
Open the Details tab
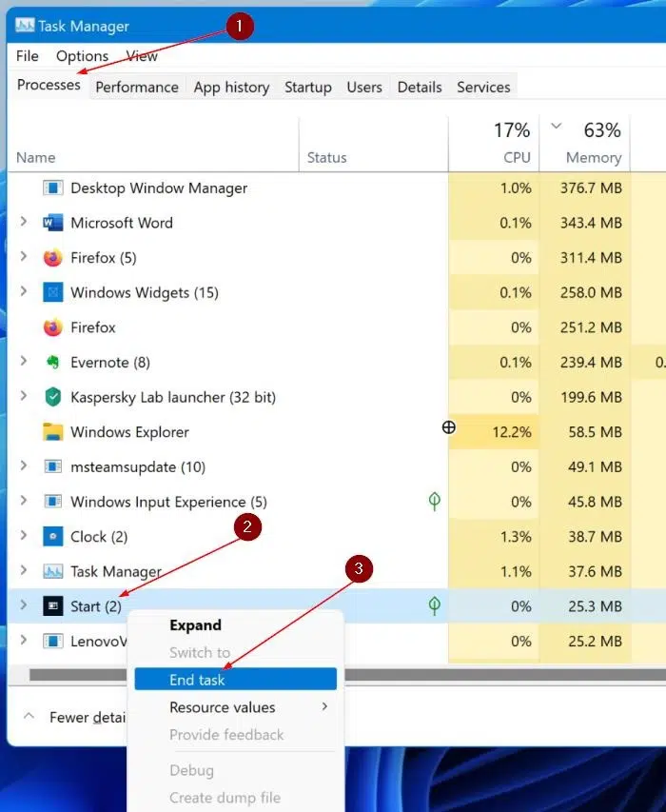pyautogui.click(x=420, y=87)
